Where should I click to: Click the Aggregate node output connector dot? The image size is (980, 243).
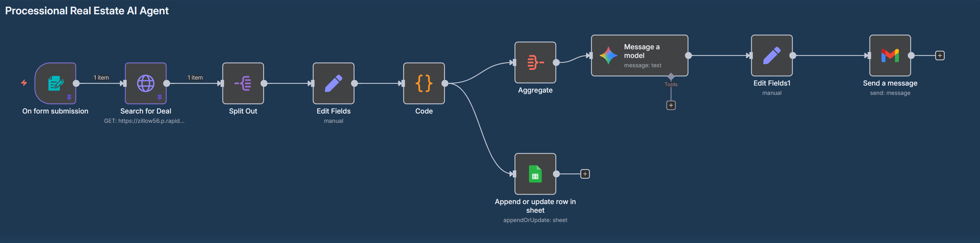(556, 63)
